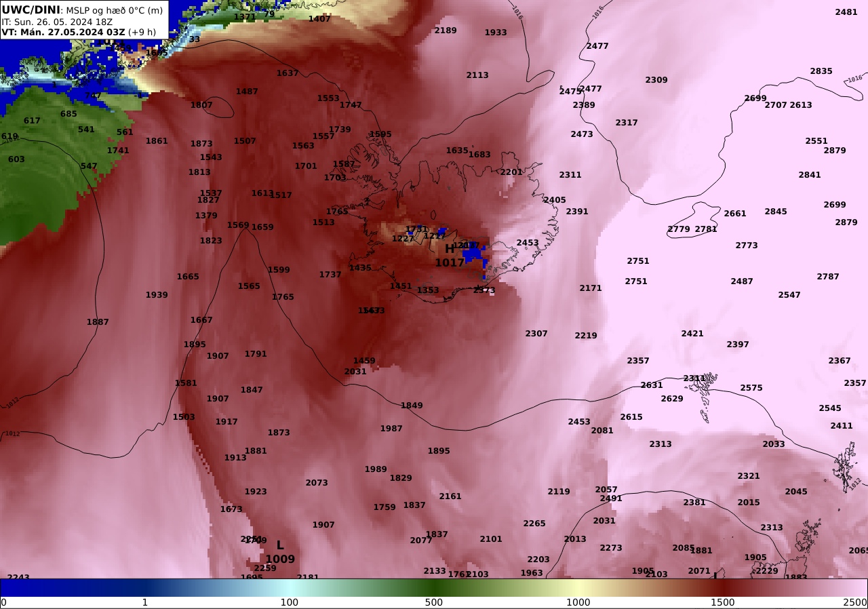Viewport: 868px width, 609px height.
Task: Click the map value "2307"
Action: coord(536,334)
